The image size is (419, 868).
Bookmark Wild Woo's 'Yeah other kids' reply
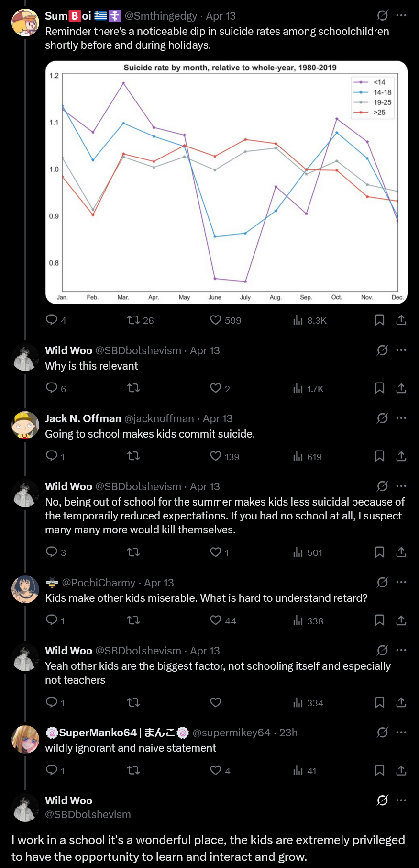[x=379, y=702]
